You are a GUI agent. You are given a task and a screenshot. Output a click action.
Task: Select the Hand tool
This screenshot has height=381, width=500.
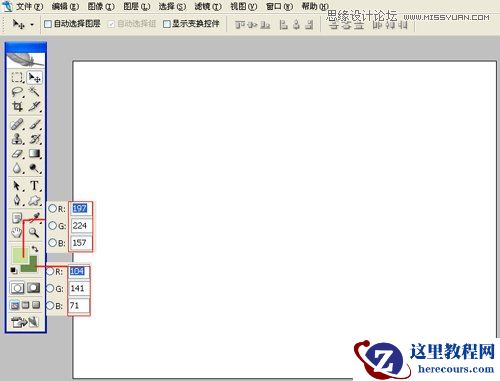point(17,232)
